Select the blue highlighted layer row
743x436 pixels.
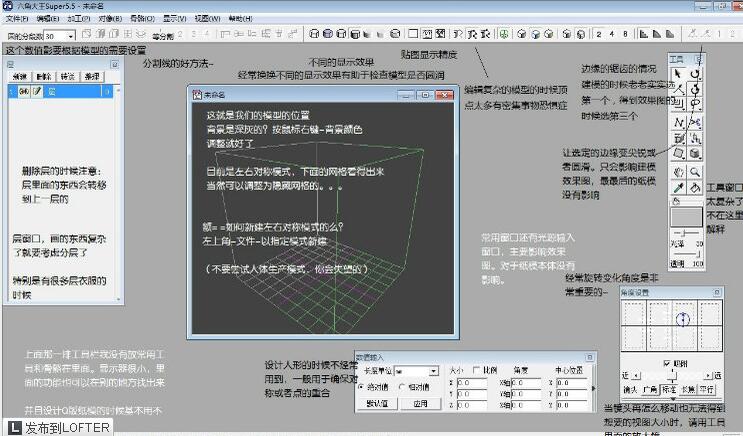click(x=61, y=91)
